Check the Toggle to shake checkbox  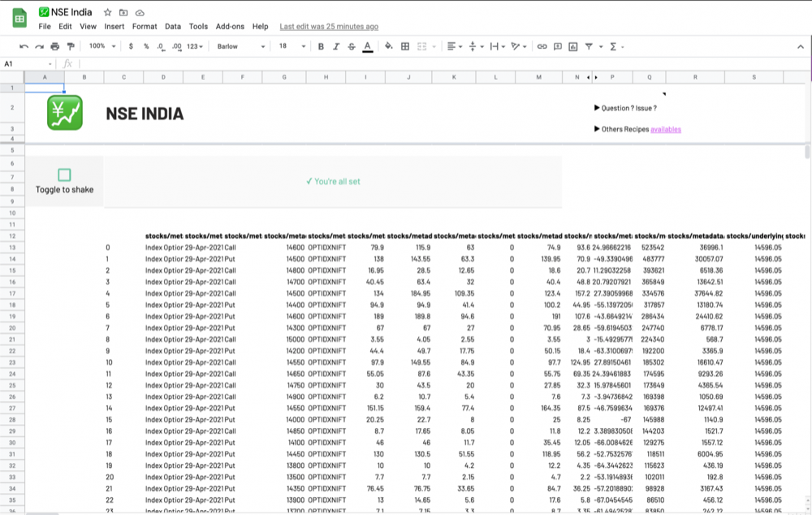pyautogui.click(x=64, y=175)
